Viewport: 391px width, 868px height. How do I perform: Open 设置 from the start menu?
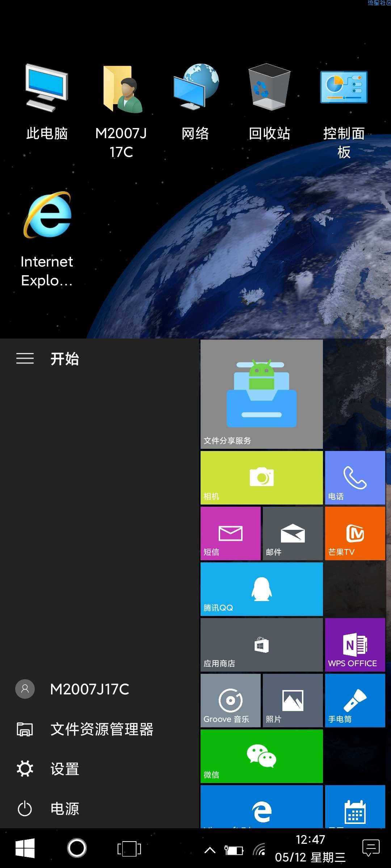pos(100,769)
